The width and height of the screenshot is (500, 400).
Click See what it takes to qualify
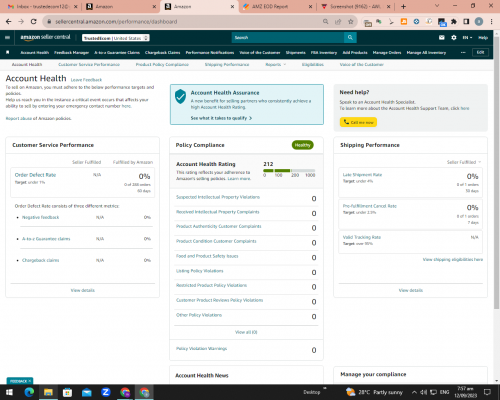tap(221, 118)
